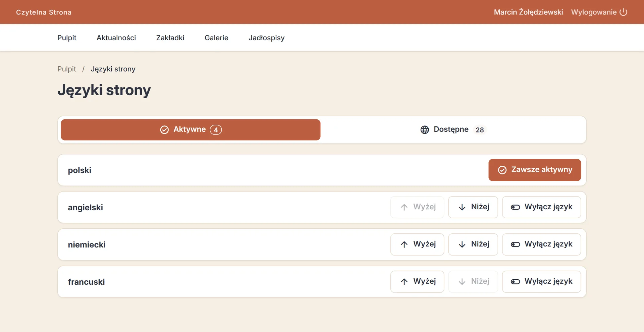Click the up arrow icon in niemiecki row
The height and width of the screenshot is (332, 644).
click(404, 244)
